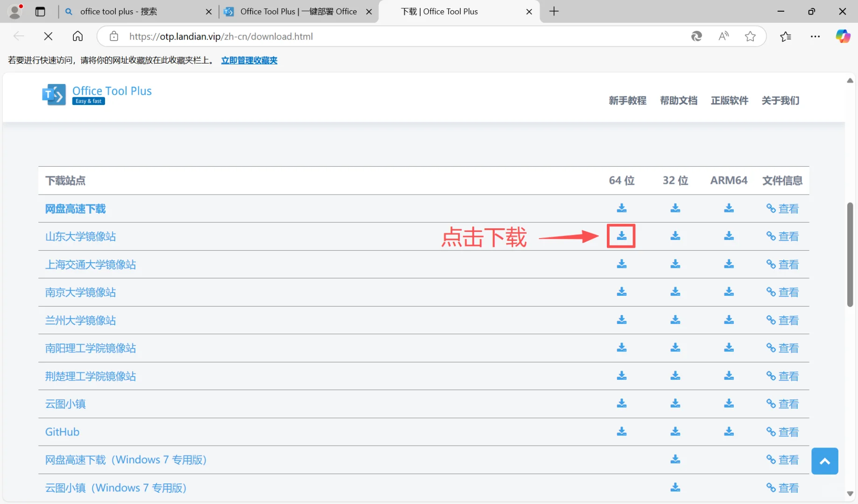The width and height of the screenshot is (858, 504).
Task: Click the scrollbar down arrow
Action: pos(850,494)
